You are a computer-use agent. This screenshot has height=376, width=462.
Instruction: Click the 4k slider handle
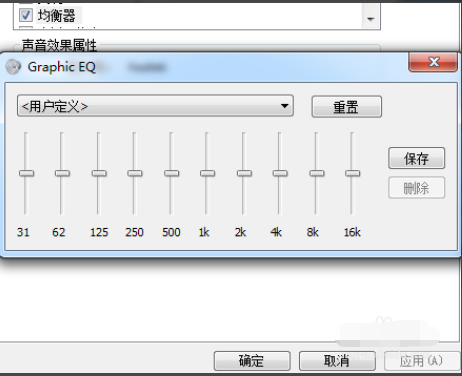click(x=280, y=173)
